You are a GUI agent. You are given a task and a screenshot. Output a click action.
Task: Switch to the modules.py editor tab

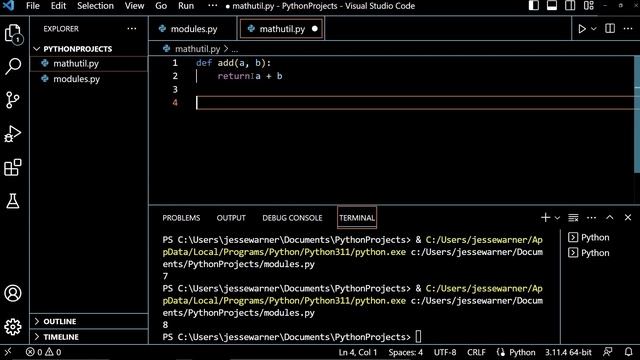(x=193, y=29)
